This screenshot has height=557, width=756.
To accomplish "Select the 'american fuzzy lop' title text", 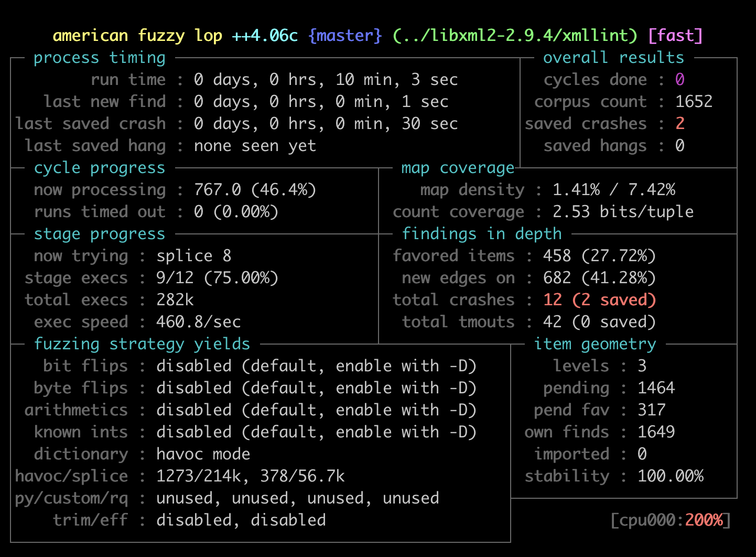I will 137,36.
